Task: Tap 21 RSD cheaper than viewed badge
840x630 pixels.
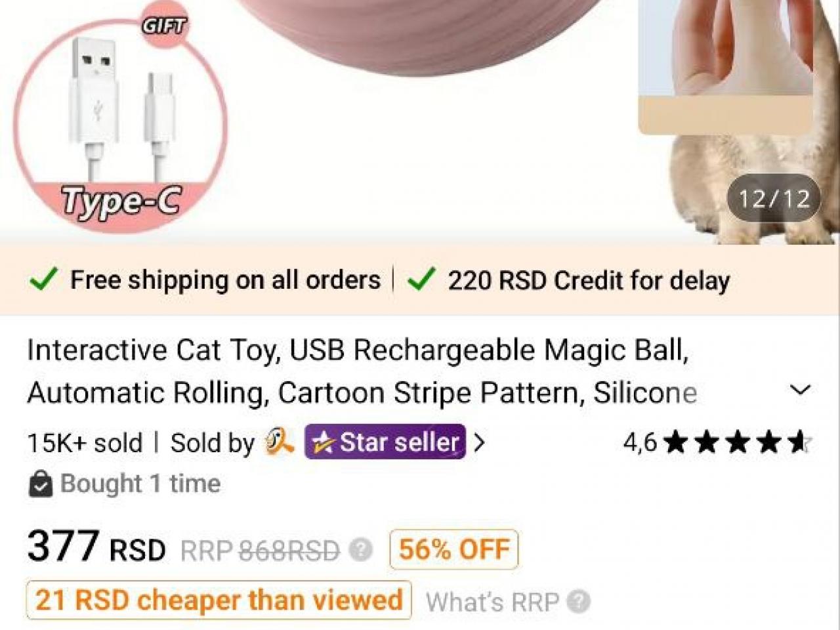Action: pos(219,600)
